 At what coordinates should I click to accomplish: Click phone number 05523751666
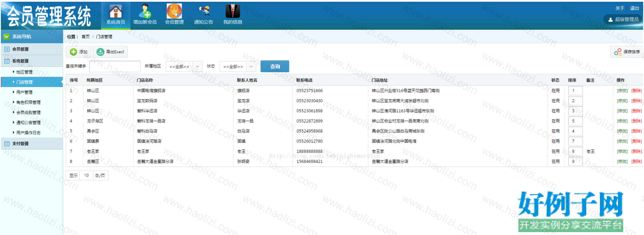(309, 91)
